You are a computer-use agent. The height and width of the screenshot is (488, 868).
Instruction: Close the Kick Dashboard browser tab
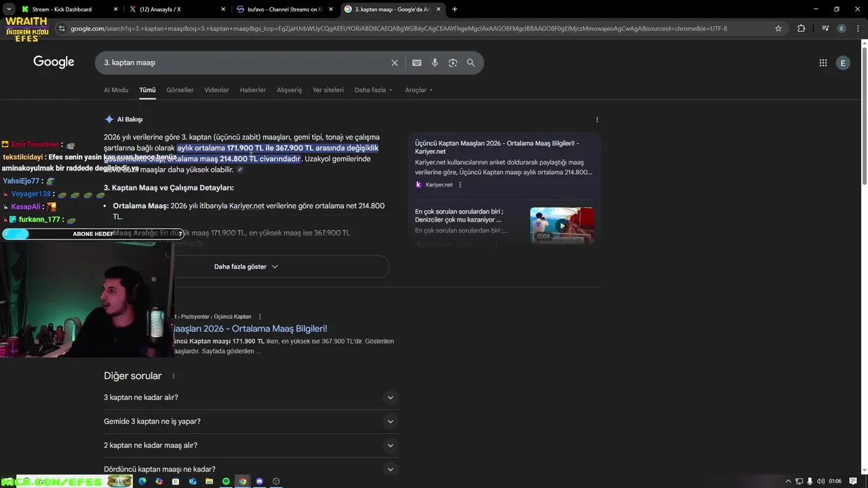(115, 9)
